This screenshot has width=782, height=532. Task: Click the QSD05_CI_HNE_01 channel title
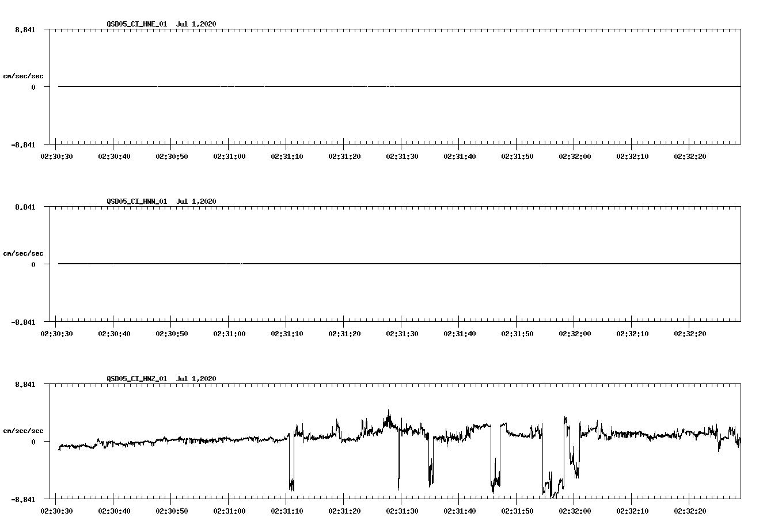137,24
